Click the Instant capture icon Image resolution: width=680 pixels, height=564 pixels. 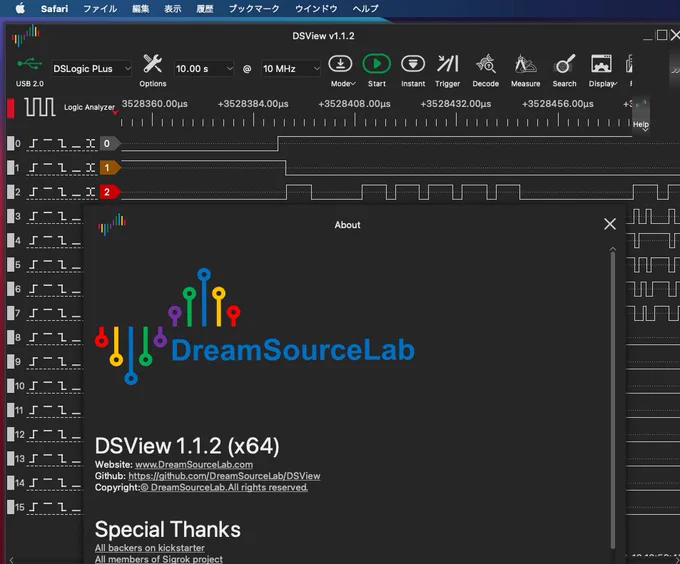coord(413,71)
